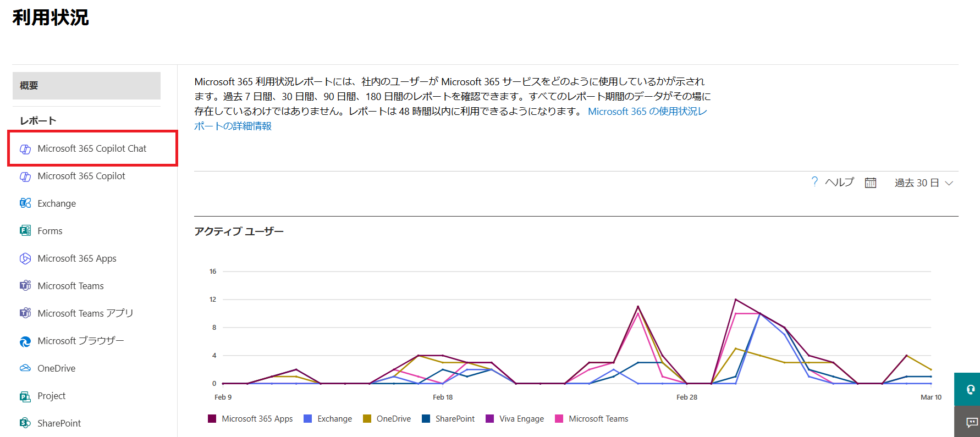Screen dimensions: 980x437
Task: Open the Microsoft Teams アプリ report
Action: 85,313
